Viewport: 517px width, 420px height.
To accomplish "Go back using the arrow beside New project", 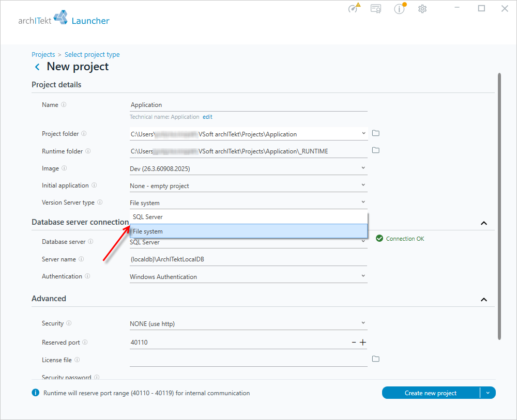I will (37, 67).
